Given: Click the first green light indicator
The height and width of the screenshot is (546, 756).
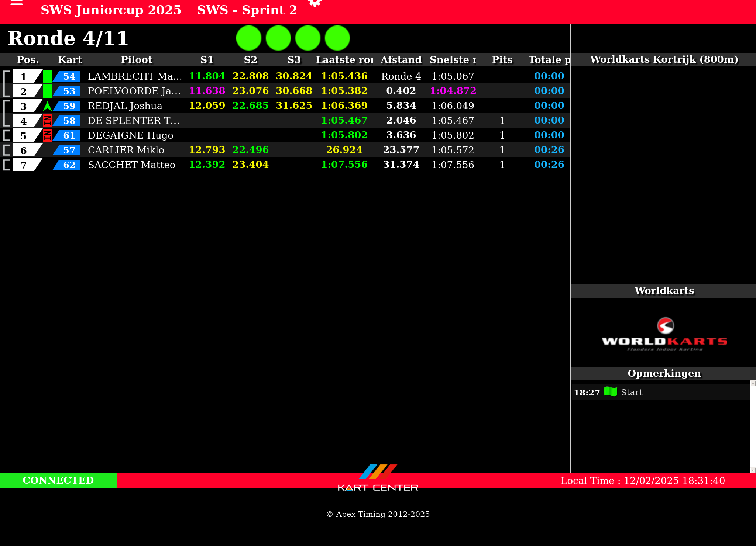Looking at the screenshot, I should [x=248, y=38].
